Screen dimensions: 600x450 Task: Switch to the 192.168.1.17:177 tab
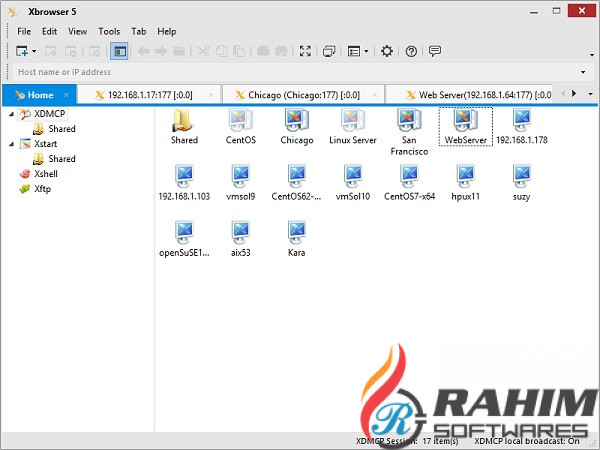point(150,95)
